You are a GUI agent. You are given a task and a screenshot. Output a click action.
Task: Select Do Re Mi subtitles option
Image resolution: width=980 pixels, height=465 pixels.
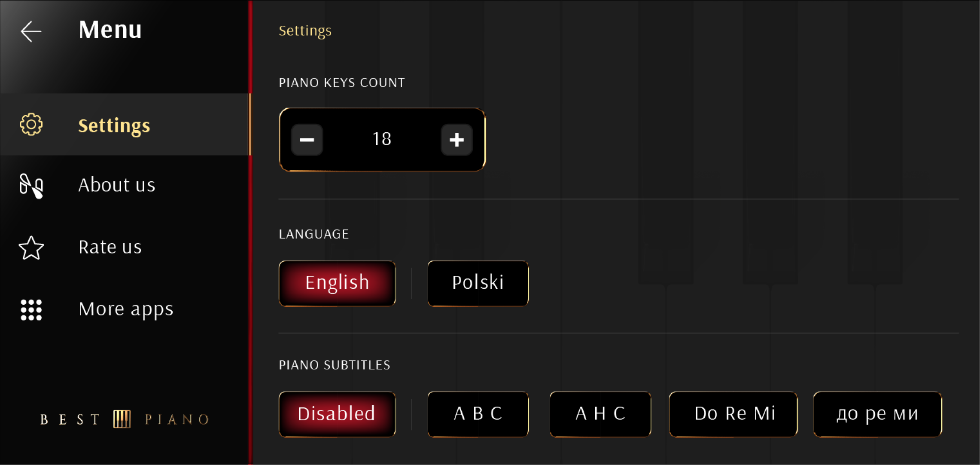pyautogui.click(x=733, y=414)
